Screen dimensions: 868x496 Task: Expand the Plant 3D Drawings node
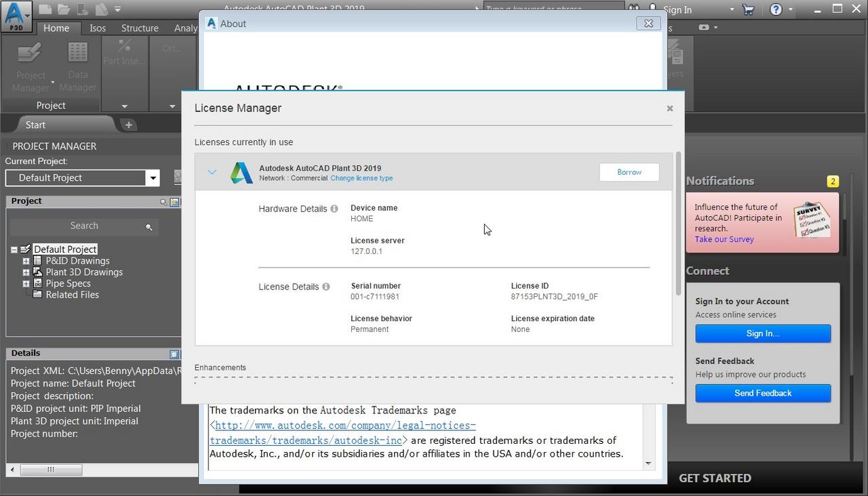[26, 272]
